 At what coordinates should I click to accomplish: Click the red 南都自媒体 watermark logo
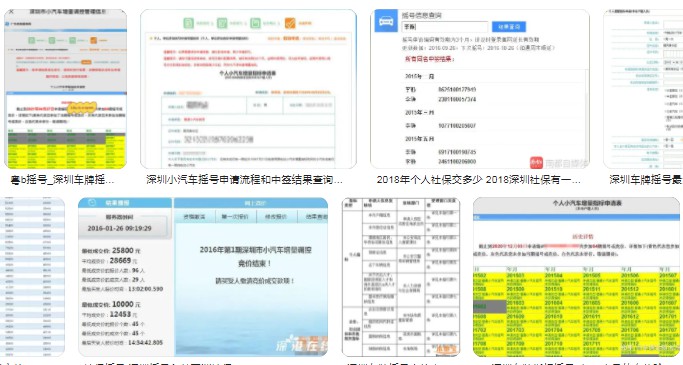pos(536,163)
